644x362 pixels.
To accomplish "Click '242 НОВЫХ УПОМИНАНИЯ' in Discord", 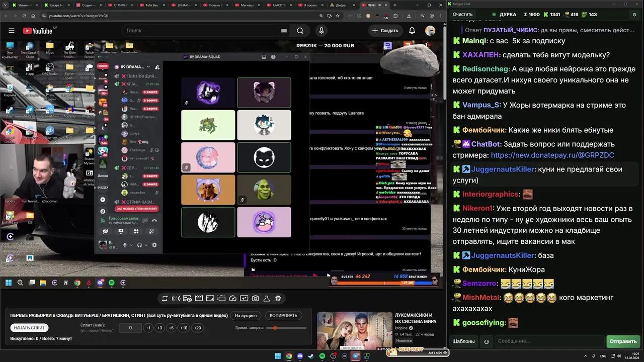I will tap(137, 209).
